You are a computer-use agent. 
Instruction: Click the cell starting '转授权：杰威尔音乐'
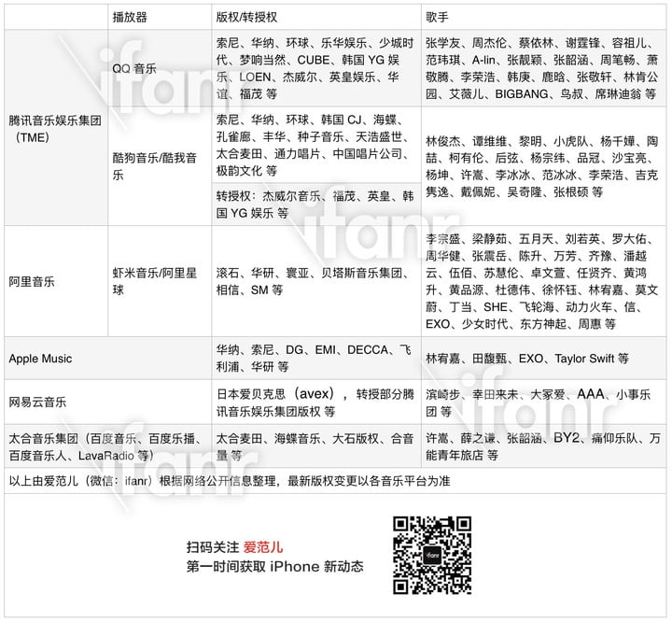(316, 205)
